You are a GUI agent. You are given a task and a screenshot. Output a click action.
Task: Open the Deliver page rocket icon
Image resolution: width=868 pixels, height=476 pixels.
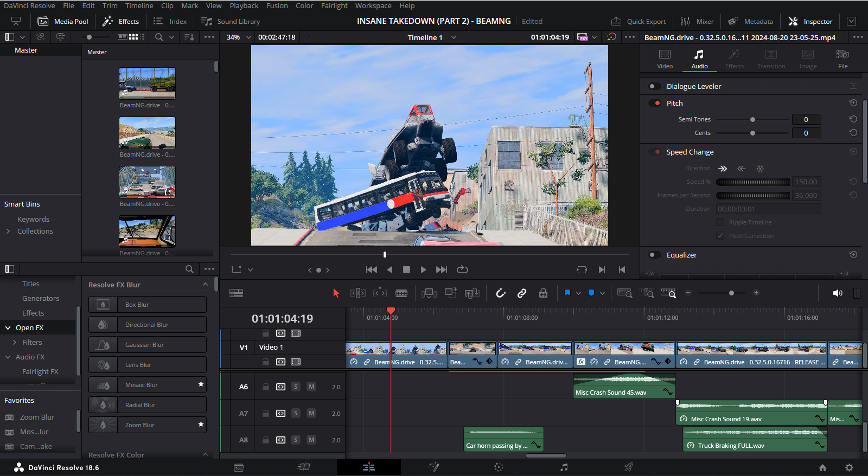(628, 467)
